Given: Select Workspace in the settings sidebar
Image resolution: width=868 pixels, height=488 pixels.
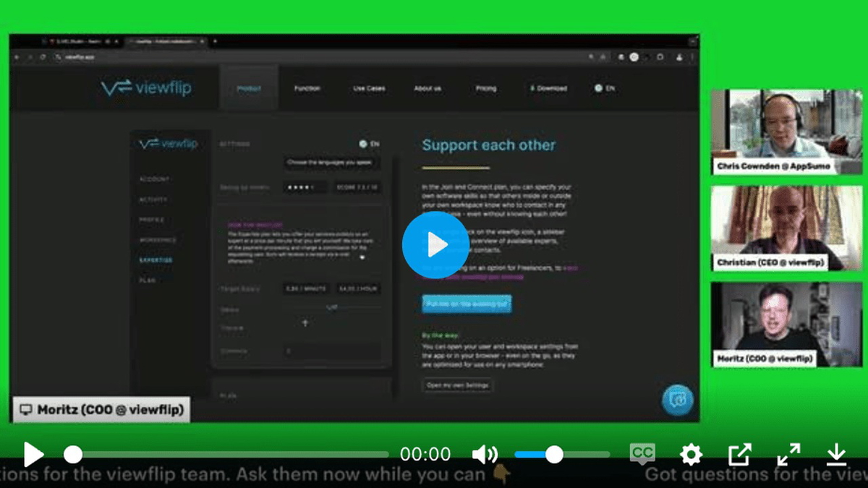Looking at the screenshot, I should [x=158, y=240].
